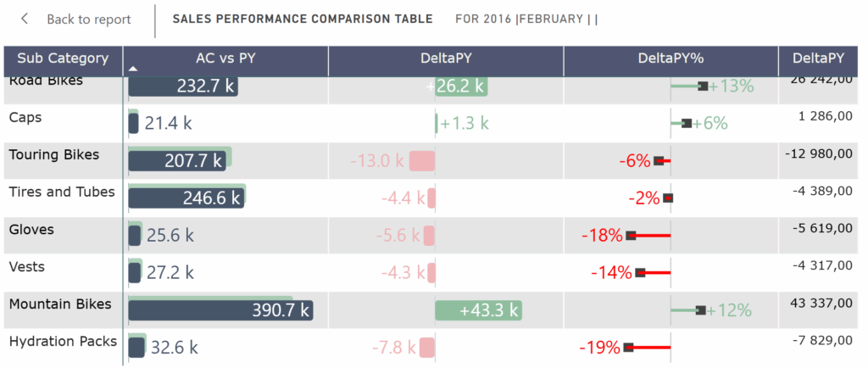Click the Mountain Bikes 390.7 k bar
The width and height of the screenshot is (868, 368).
point(220,310)
